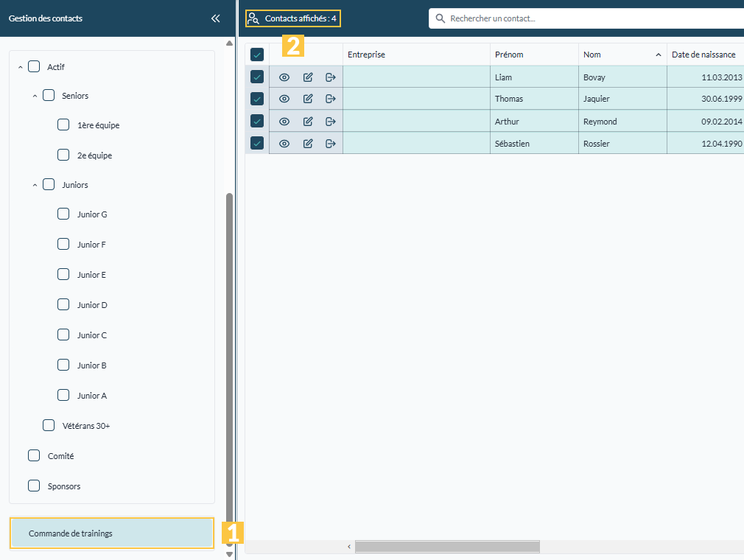744x560 pixels.
Task: Collapse the Actif tree node
Action: [x=21, y=67]
